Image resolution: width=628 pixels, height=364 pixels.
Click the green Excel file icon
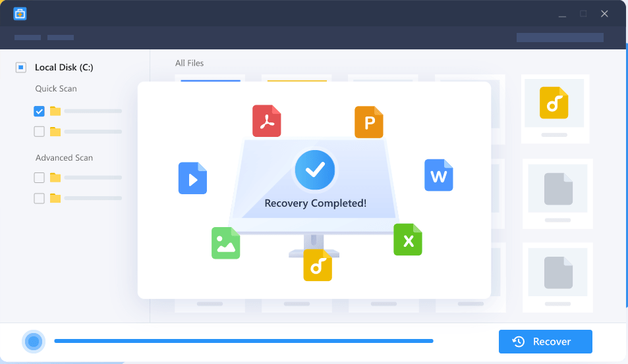tap(408, 240)
